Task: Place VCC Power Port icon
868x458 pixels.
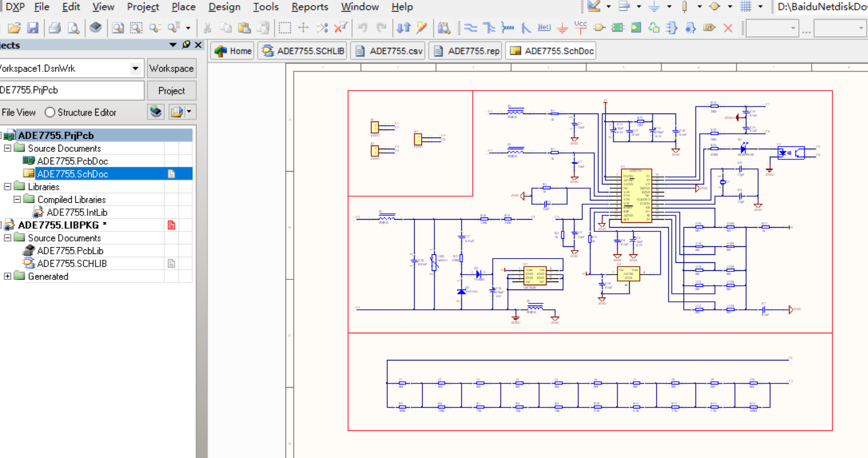Action: [x=580, y=28]
